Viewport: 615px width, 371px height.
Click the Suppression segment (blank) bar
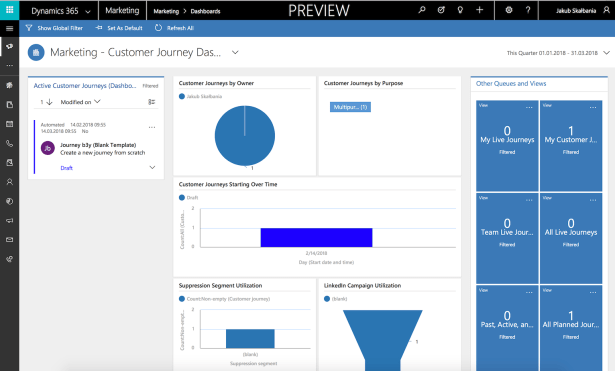250,338
